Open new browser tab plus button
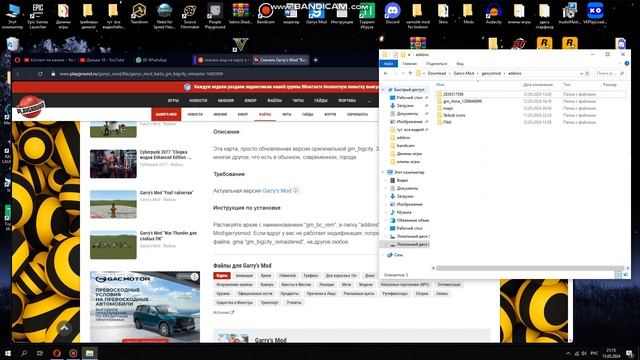The image size is (640, 360). pos(316,60)
